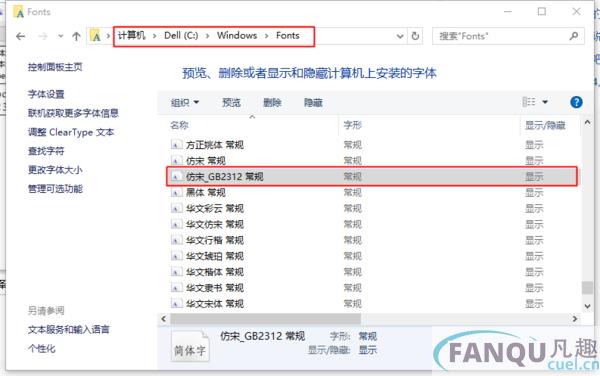Click the 预览 toolbar button
This screenshot has height=376, width=600.
coord(232,103)
